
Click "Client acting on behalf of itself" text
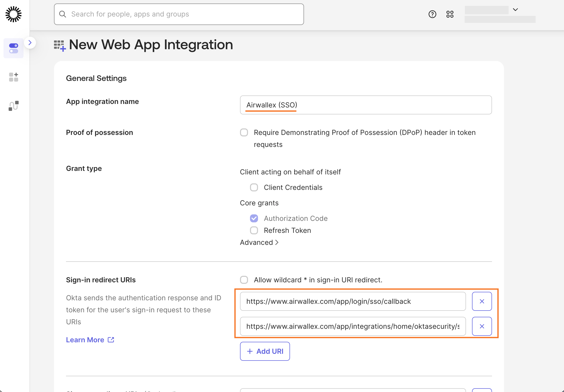pyautogui.click(x=290, y=172)
